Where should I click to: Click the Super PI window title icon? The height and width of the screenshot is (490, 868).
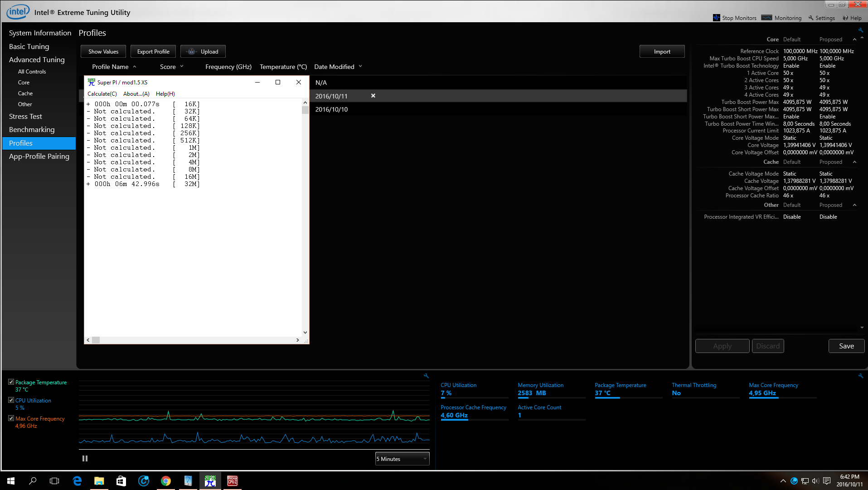[92, 82]
